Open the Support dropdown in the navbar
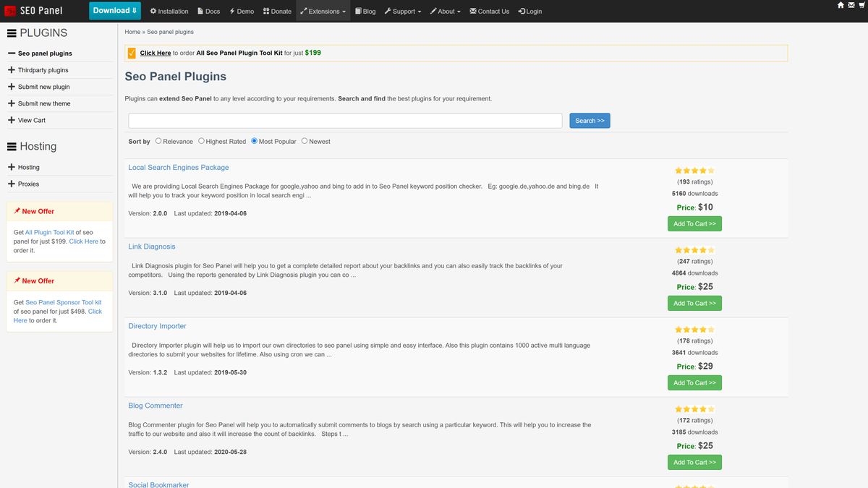This screenshot has height=488, width=868. tap(403, 11)
